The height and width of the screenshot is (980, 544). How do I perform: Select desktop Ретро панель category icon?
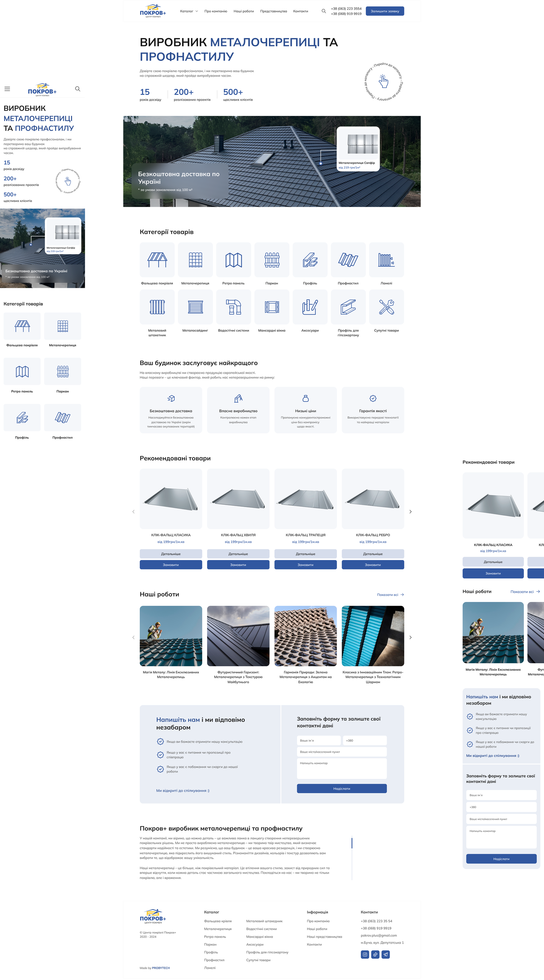point(234,260)
